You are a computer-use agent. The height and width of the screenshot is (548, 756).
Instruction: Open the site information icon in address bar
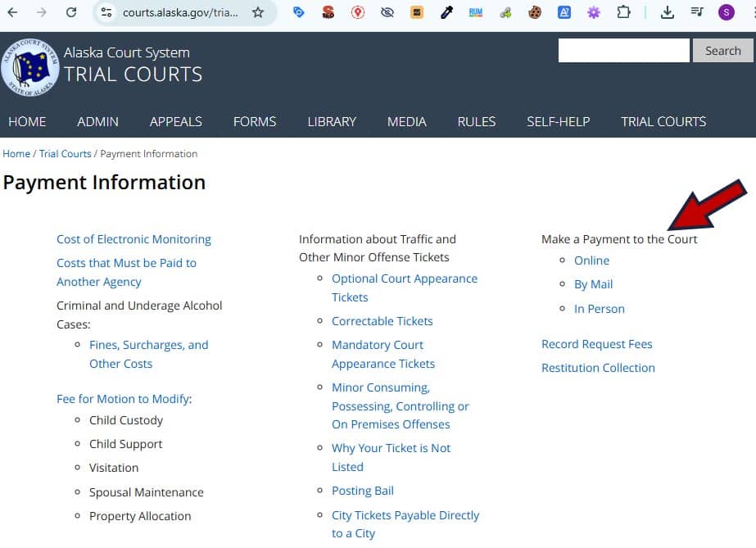click(105, 12)
